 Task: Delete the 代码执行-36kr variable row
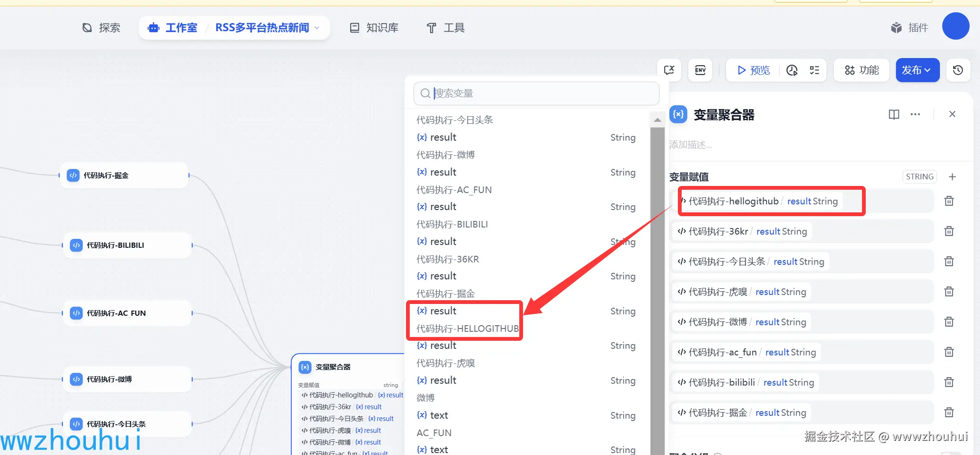pos(949,231)
